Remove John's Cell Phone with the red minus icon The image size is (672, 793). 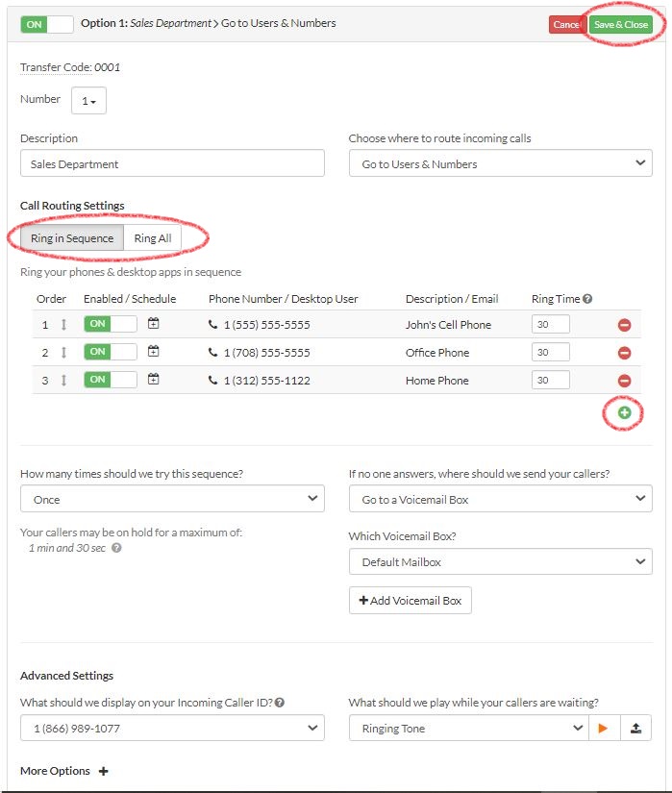pyautogui.click(x=626, y=325)
